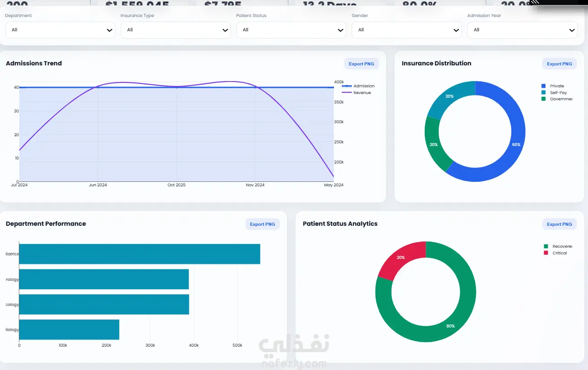Open the Department filter dropdown
Image resolution: width=588 pixels, height=370 pixels.
(60, 30)
